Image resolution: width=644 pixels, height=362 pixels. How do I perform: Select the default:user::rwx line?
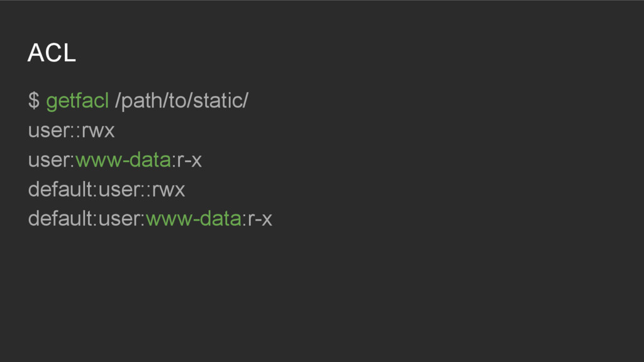(106, 190)
